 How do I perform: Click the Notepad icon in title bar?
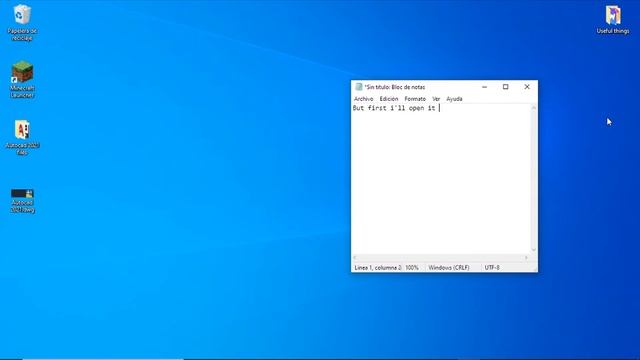[359, 87]
